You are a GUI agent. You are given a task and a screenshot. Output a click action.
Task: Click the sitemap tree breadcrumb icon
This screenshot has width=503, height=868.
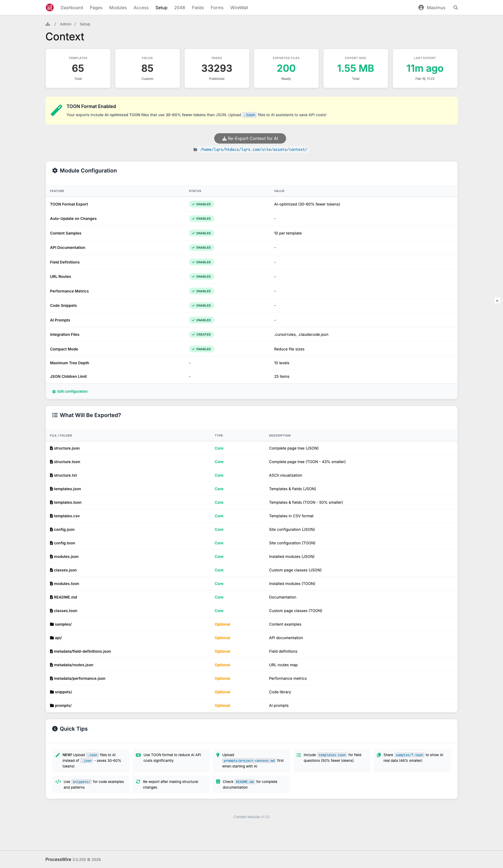[x=48, y=24]
